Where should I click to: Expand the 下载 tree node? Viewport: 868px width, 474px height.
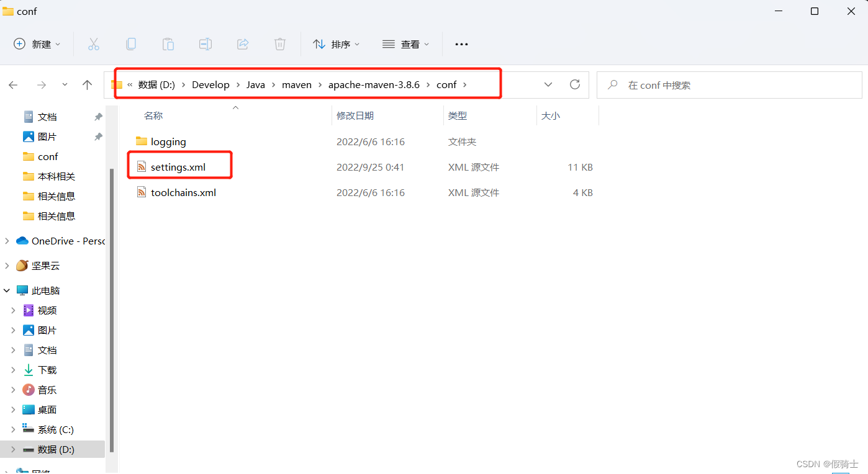[x=13, y=370]
